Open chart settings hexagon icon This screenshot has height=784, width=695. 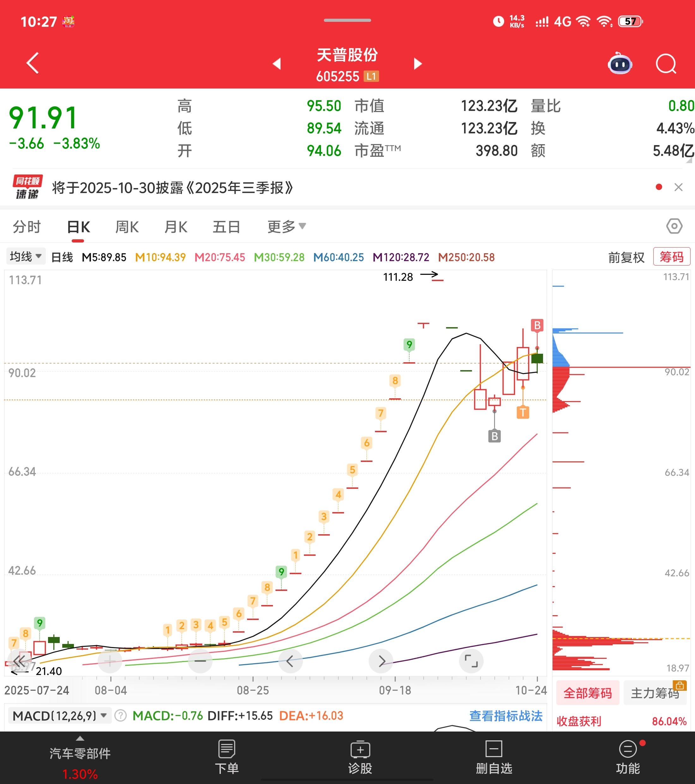pyautogui.click(x=674, y=226)
